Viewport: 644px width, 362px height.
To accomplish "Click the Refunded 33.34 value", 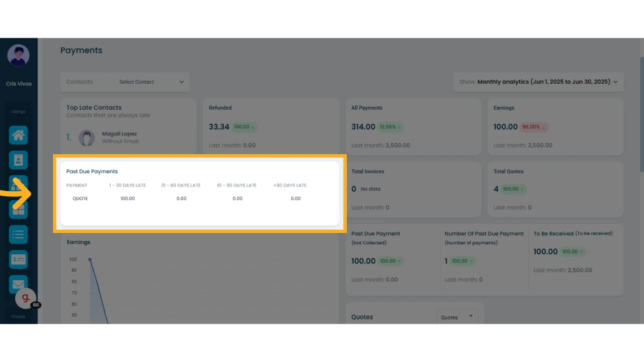I will [219, 127].
